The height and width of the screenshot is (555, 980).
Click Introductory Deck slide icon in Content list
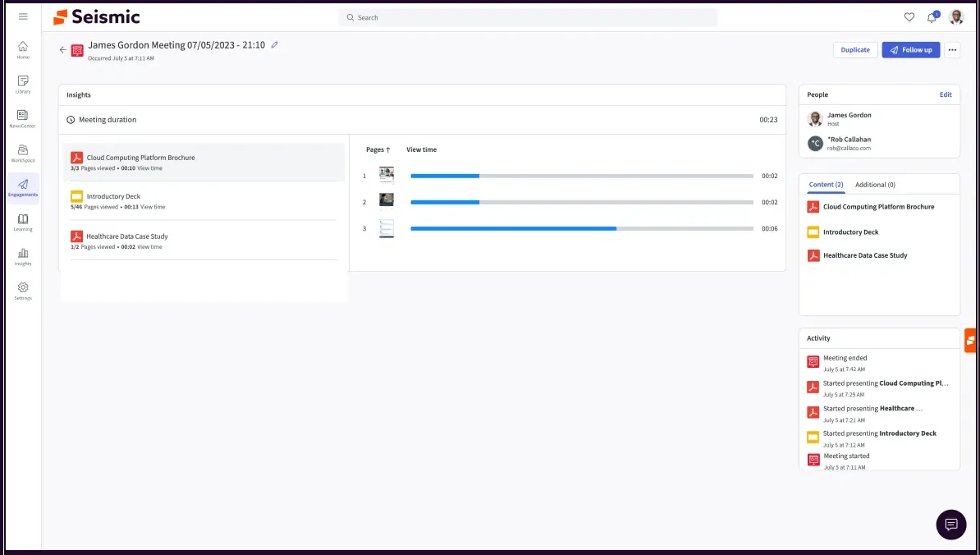click(813, 232)
